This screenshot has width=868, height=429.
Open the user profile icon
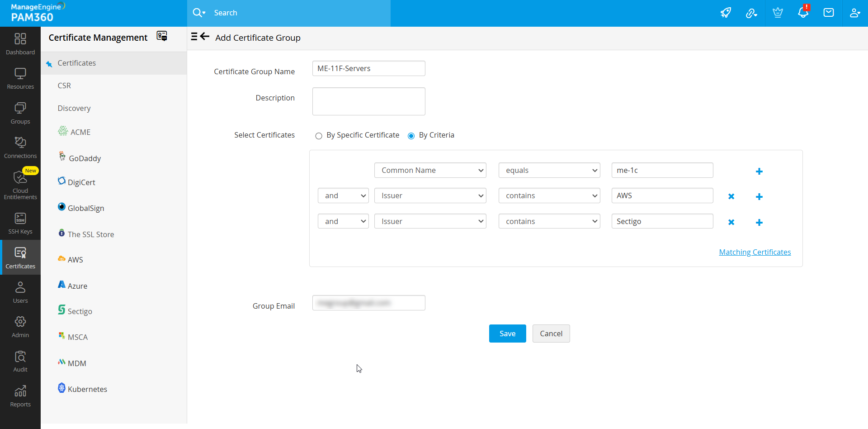pyautogui.click(x=854, y=13)
